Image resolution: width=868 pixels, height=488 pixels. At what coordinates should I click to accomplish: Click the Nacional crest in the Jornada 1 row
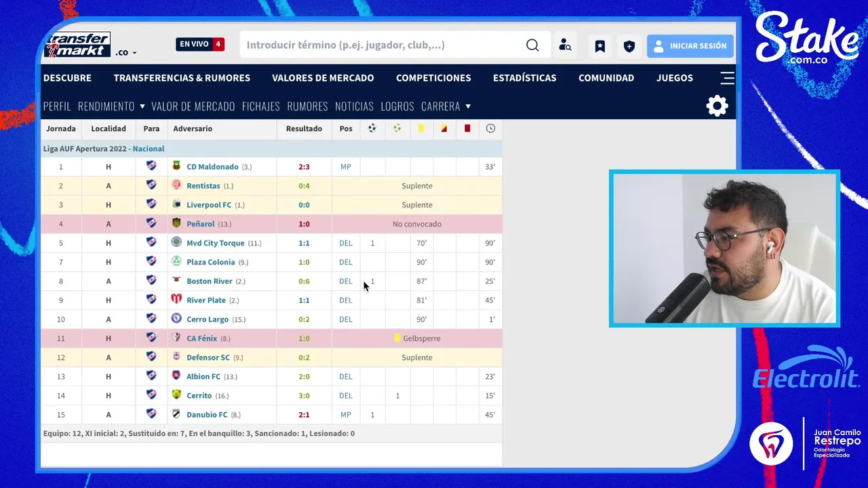pyautogui.click(x=151, y=166)
